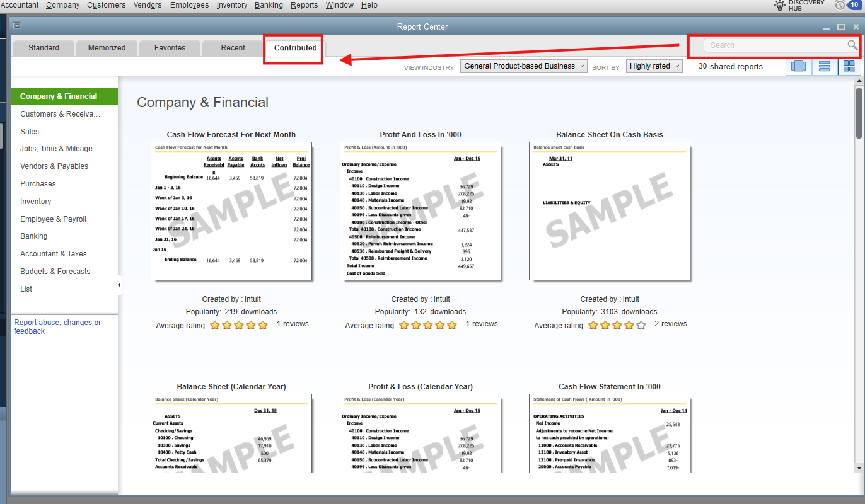Open the Sort By Highly rated dropdown
The image size is (865, 504).
pos(654,66)
